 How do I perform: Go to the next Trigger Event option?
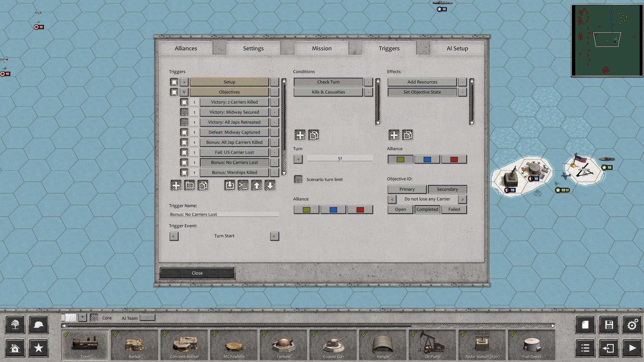[274, 236]
